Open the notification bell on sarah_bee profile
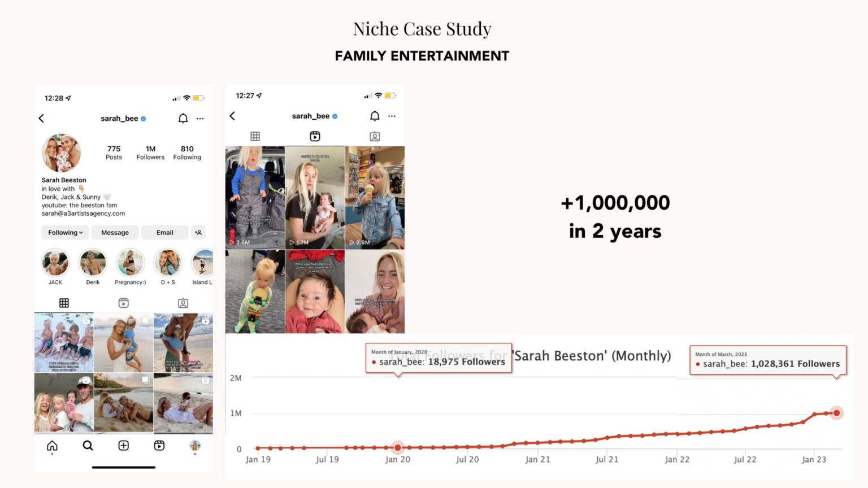 coord(182,118)
